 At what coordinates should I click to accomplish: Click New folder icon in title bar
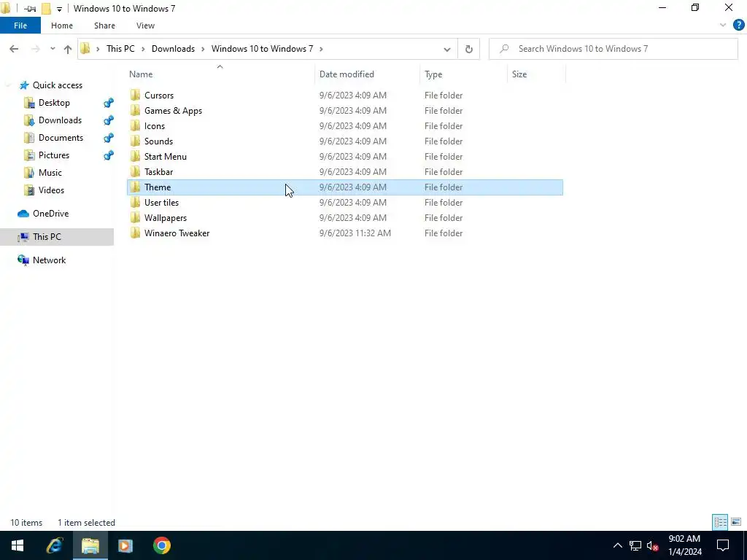click(46, 9)
